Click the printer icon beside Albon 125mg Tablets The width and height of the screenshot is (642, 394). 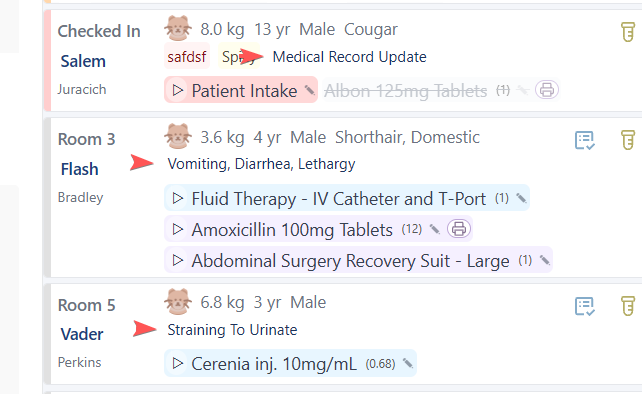[x=547, y=89]
